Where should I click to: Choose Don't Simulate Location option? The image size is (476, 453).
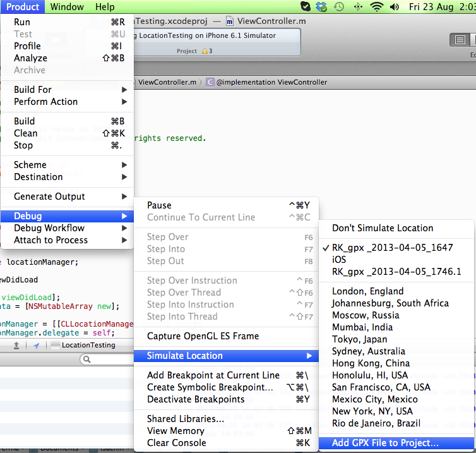click(383, 228)
